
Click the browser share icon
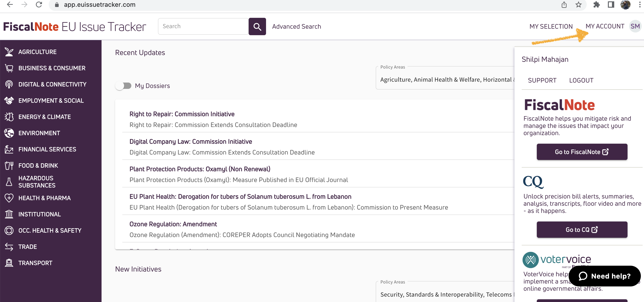point(564,5)
